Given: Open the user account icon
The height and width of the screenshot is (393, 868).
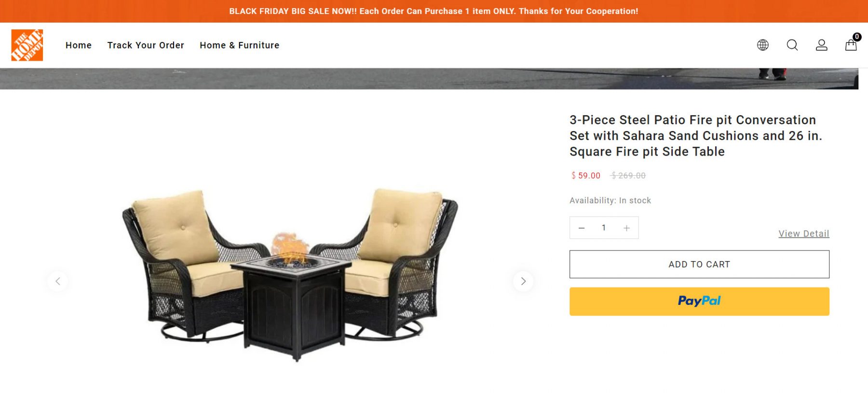Looking at the screenshot, I should [821, 45].
